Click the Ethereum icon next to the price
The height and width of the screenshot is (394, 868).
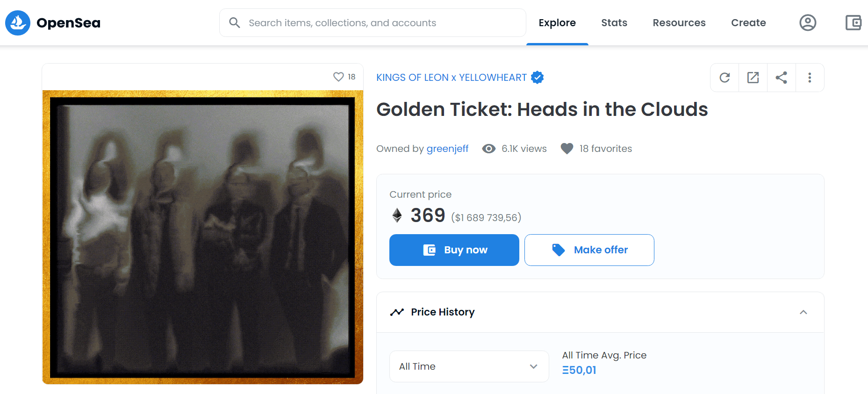pyautogui.click(x=397, y=215)
